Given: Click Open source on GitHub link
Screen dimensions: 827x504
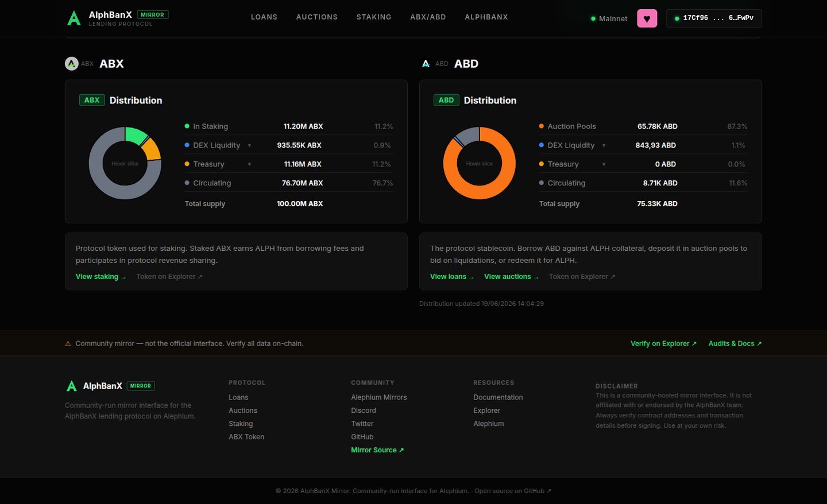Looking at the screenshot, I should coord(513,491).
